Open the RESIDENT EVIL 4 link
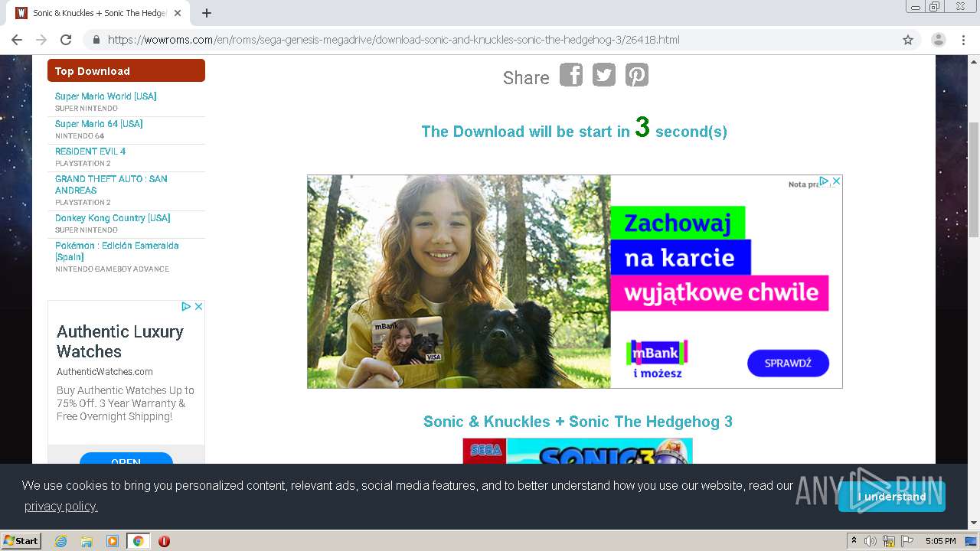The height and width of the screenshot is (551, 980). (90, 152)
